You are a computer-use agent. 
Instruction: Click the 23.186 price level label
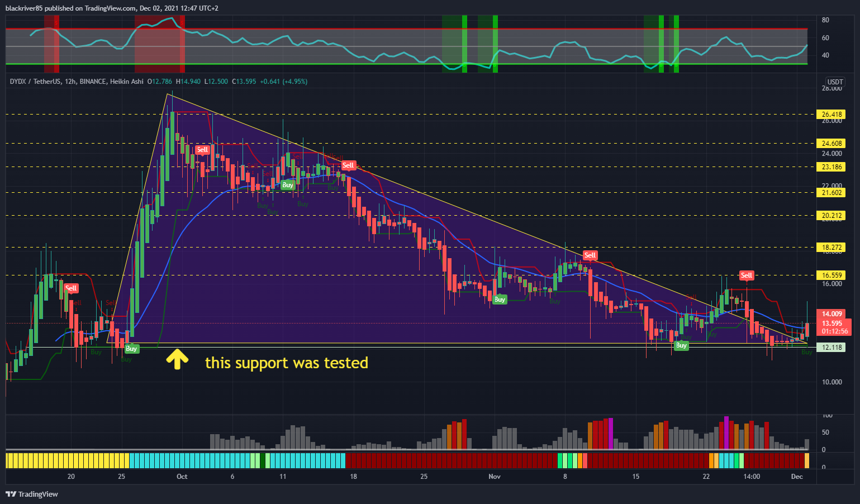click(x=832, y=167)
